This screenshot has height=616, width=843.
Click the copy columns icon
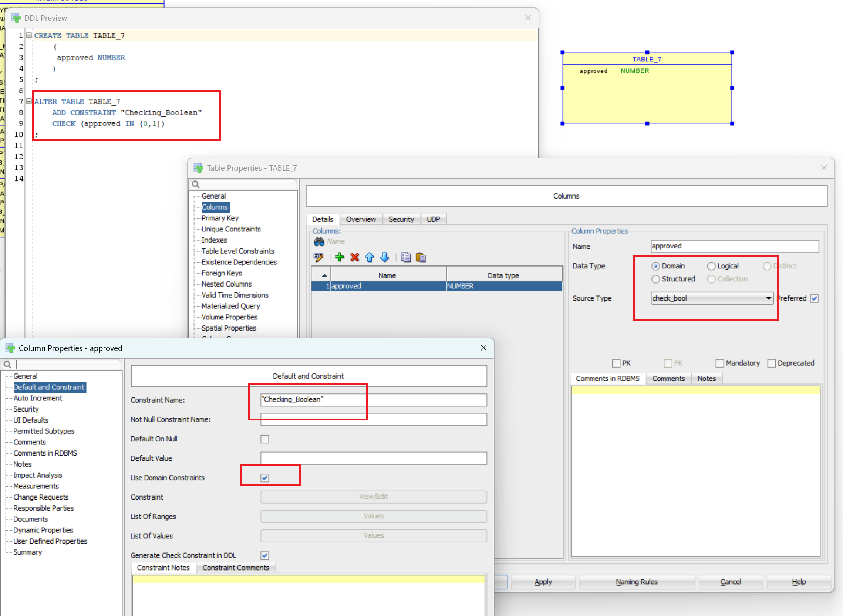click(405, 257)
